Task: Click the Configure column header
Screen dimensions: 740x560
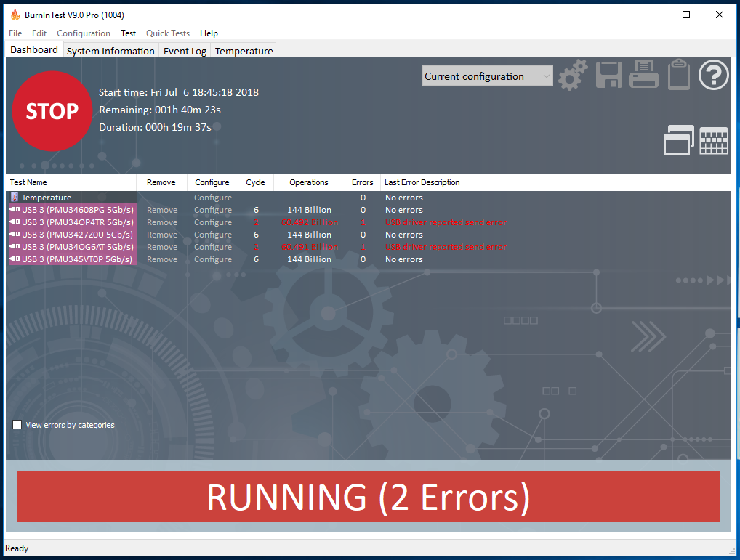Action: 212,182
